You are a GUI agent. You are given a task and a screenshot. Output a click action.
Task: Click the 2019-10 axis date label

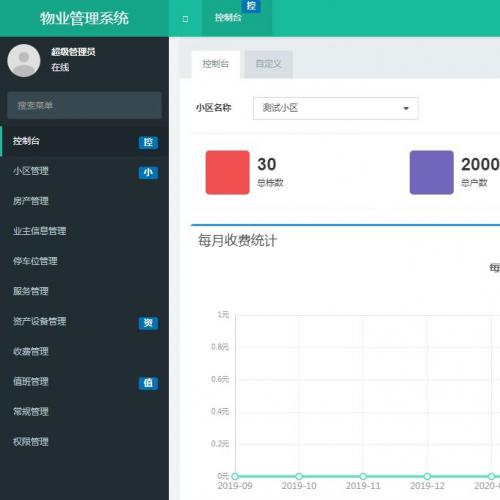tap(299, 486)
